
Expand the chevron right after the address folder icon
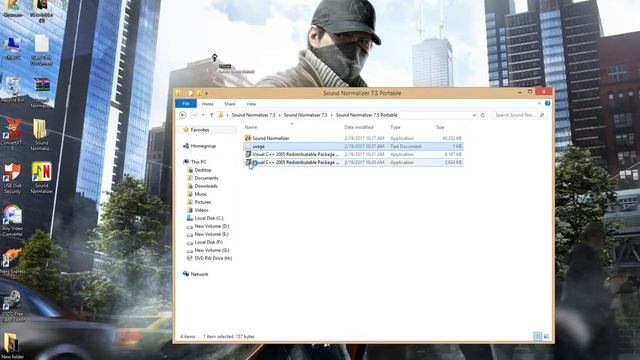coord(227,115)
